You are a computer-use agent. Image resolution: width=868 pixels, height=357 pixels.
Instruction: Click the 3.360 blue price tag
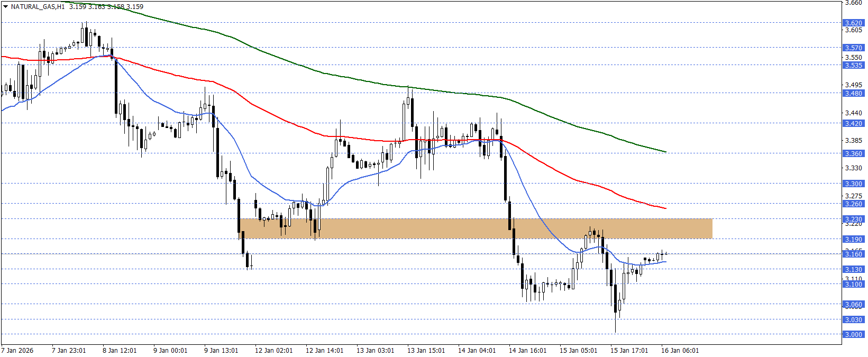(x=853, y=153)
